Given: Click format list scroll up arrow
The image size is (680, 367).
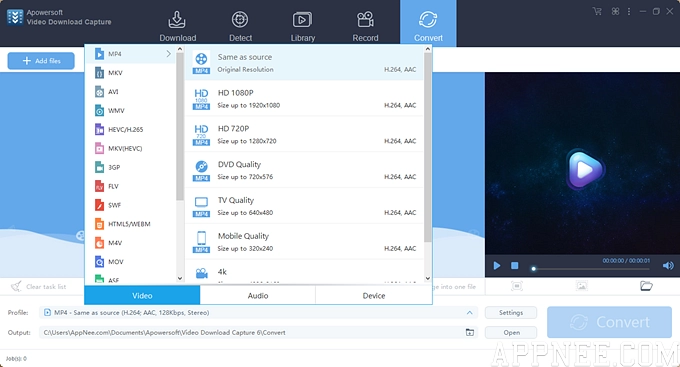Looking at the screenshot, I should tap(180, 49).
